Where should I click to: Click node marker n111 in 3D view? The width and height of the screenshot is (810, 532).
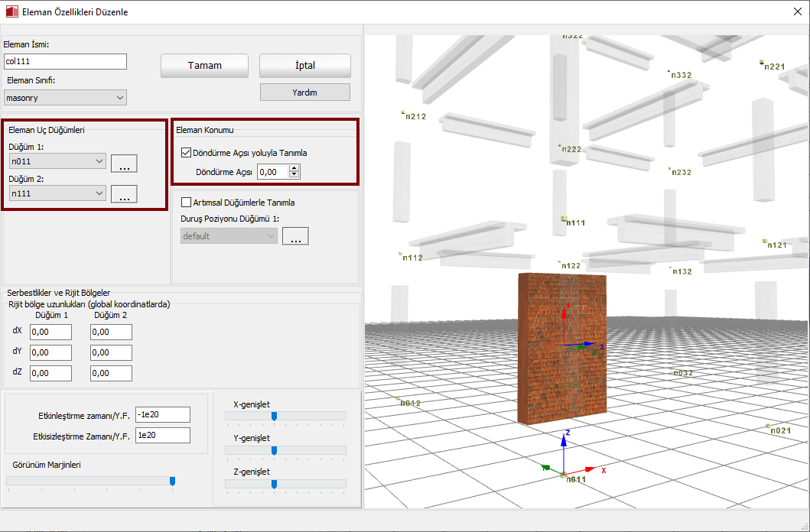coord(564,219)
